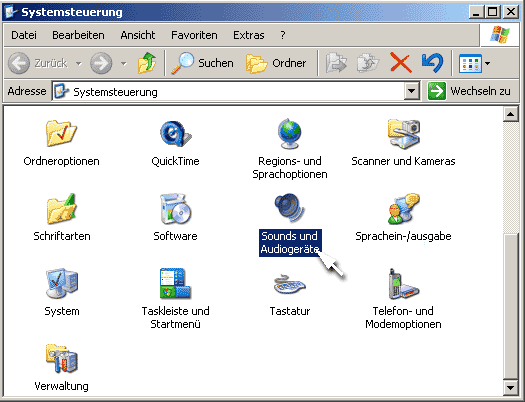This screenshot has width=525, height=402.
Task: Open the Ordneroptionen folder icon
Action: [x=61, y=133]
